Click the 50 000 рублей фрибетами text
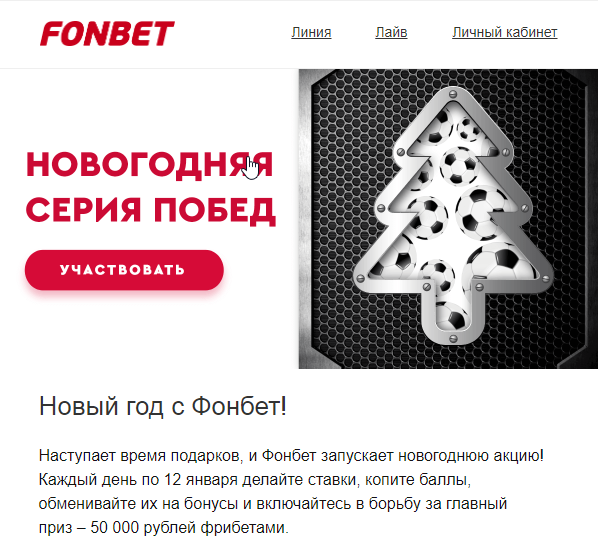The image size is (598, 545). coord(190,528)
